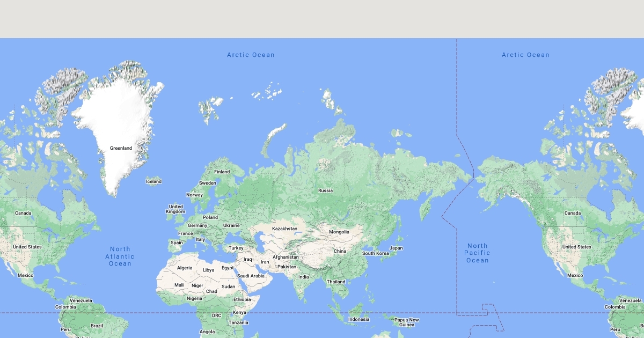Select the Saudi Arabia label
The image size is (644, 338).
pos(251,276)
